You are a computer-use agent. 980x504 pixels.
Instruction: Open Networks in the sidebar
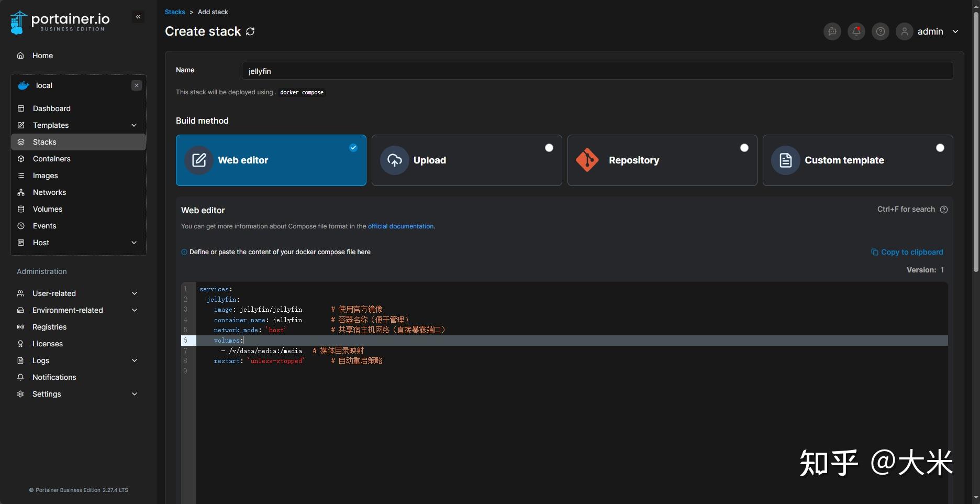[79, 192]
